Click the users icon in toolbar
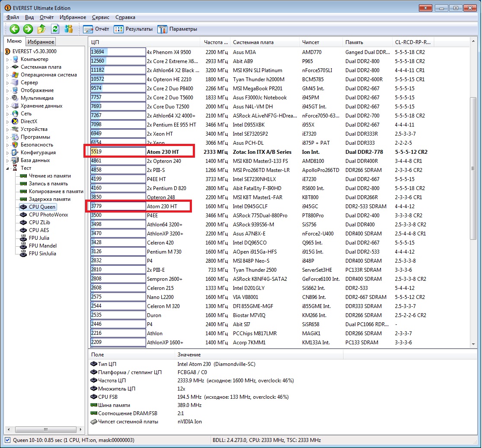The width and height of the screenshot is (482, 448). (69, 29)
